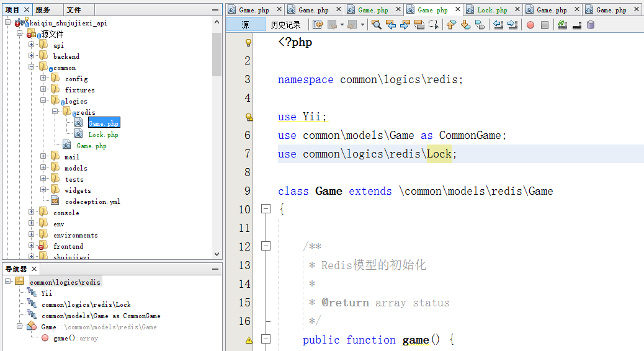Toggle highlight search in the editor toolbar
The height and width of the screenshot is (351, 644).
[x=419, y=25]
